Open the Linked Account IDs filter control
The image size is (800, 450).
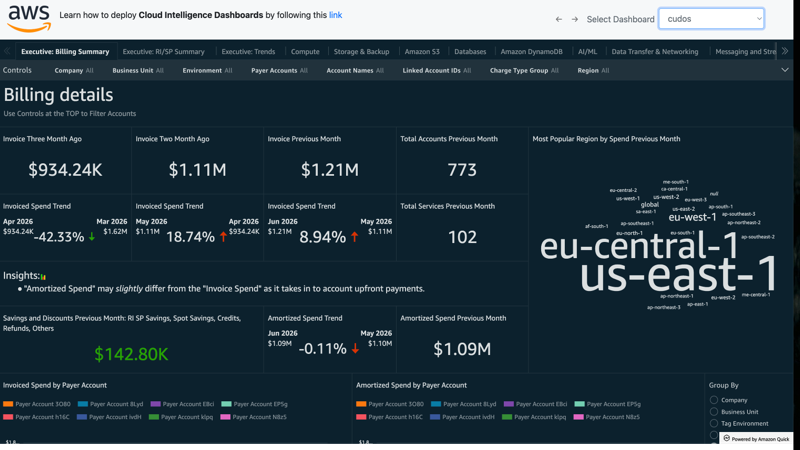tap(436, 70)
